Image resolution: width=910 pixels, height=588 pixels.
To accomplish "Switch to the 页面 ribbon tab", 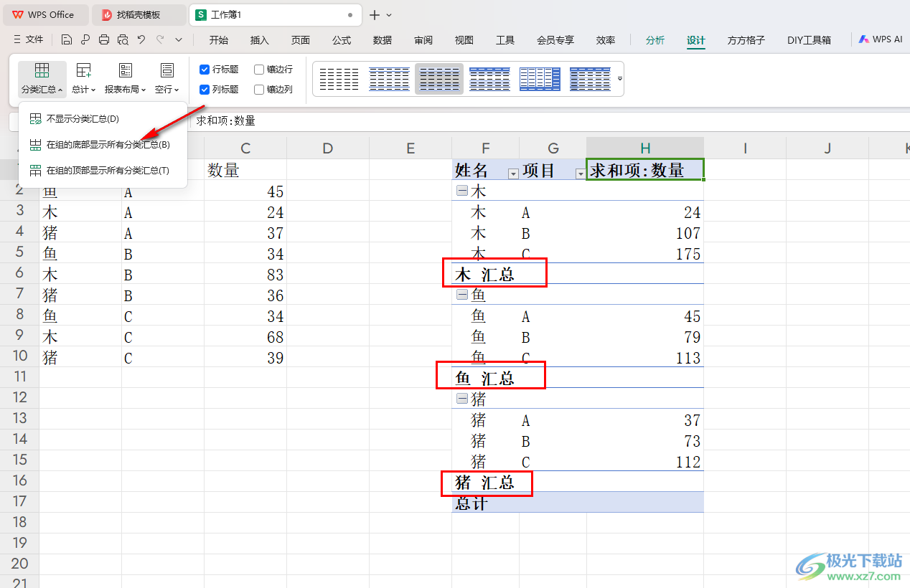I will [301, 40].
